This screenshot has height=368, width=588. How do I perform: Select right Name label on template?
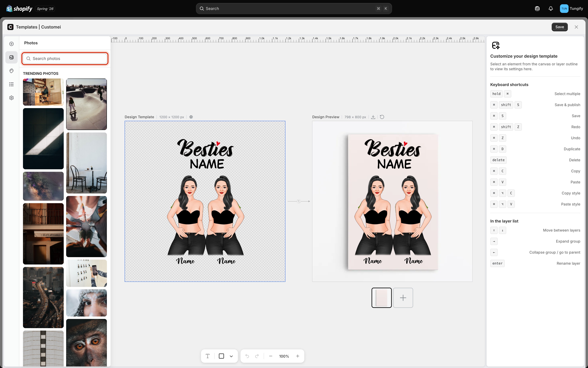[x=226, y=261]
